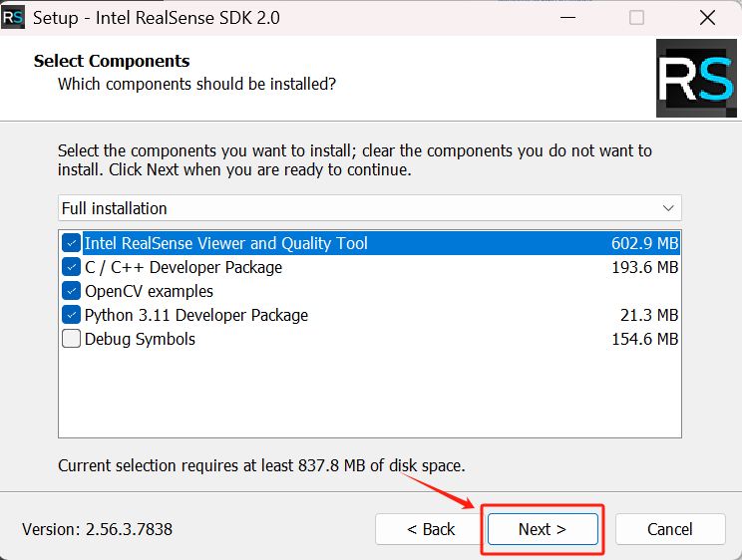Viewport: 742px width, 560px height.
Task: Click the Select Components heading
Action: pyautogui.click(x=112, y=61)
